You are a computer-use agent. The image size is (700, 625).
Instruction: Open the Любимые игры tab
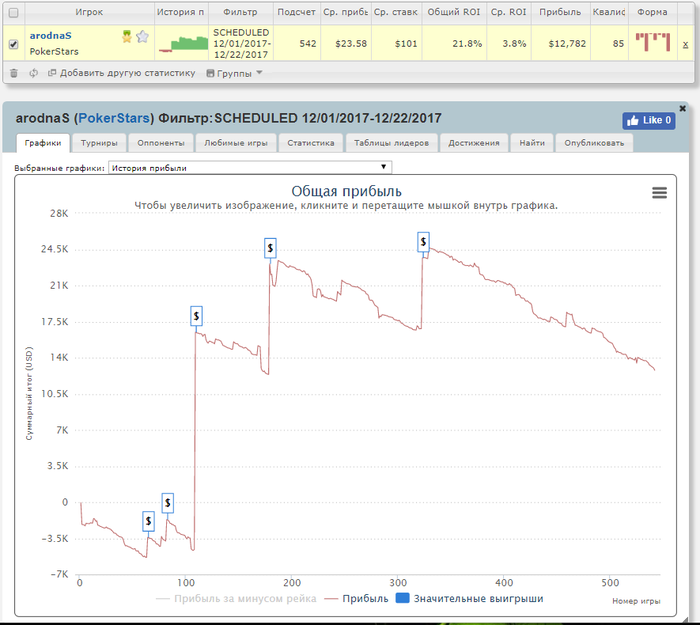pyautogui.click(x=236, y=143)
